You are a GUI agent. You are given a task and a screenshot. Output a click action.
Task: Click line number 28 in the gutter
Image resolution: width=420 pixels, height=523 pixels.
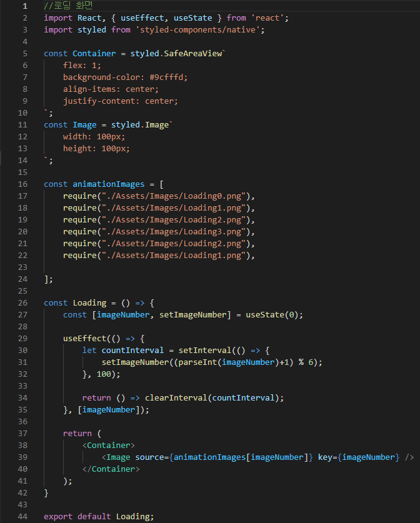click(x=22, y=327)
